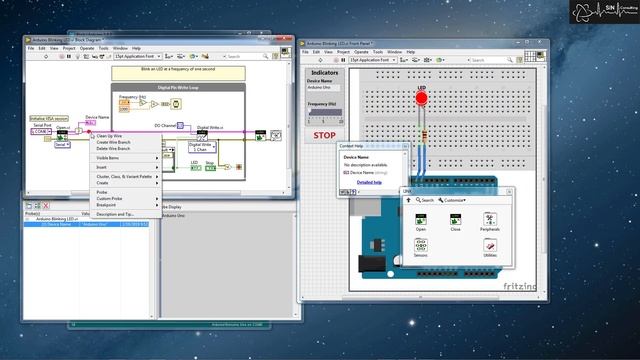
Task: Open Operate menu in Block Diagram window
Action: click(x=87, y=48)
